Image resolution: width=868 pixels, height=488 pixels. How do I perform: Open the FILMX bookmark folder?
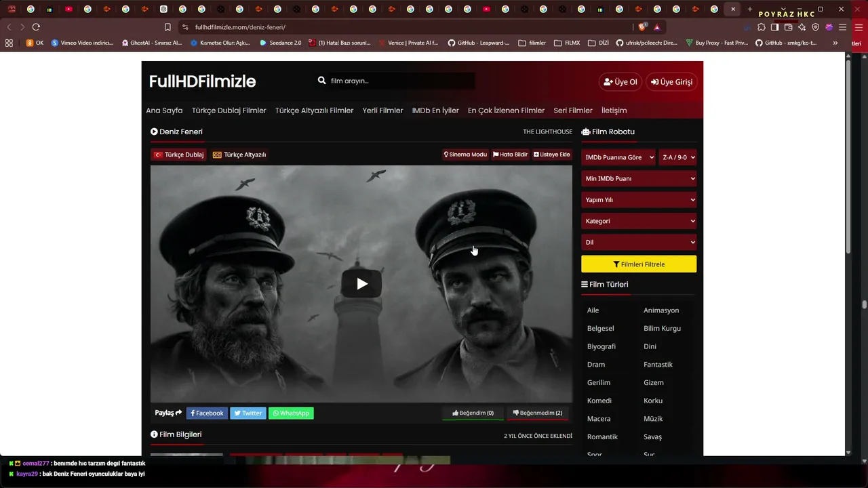coord(567,43)
